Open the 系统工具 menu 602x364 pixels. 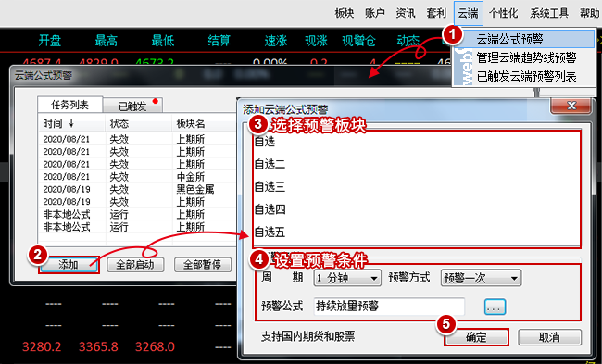pyautogui.click(x=549, y=14)
